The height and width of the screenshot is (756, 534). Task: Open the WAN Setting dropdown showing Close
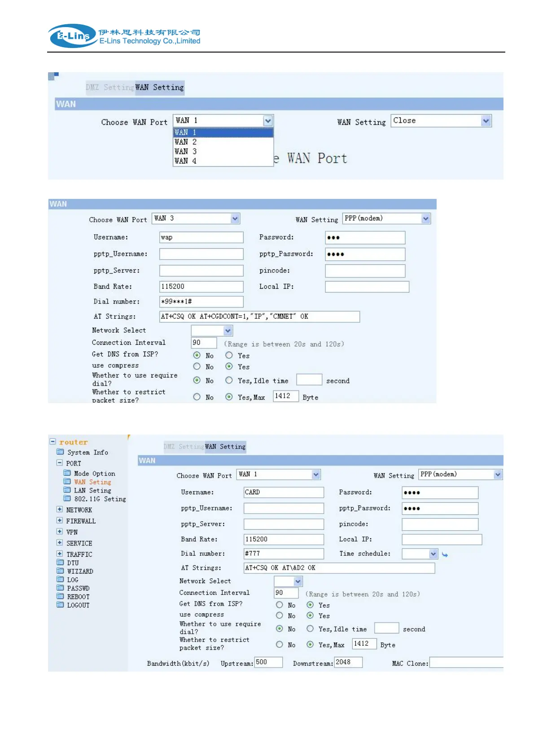[x=441, y=121]
